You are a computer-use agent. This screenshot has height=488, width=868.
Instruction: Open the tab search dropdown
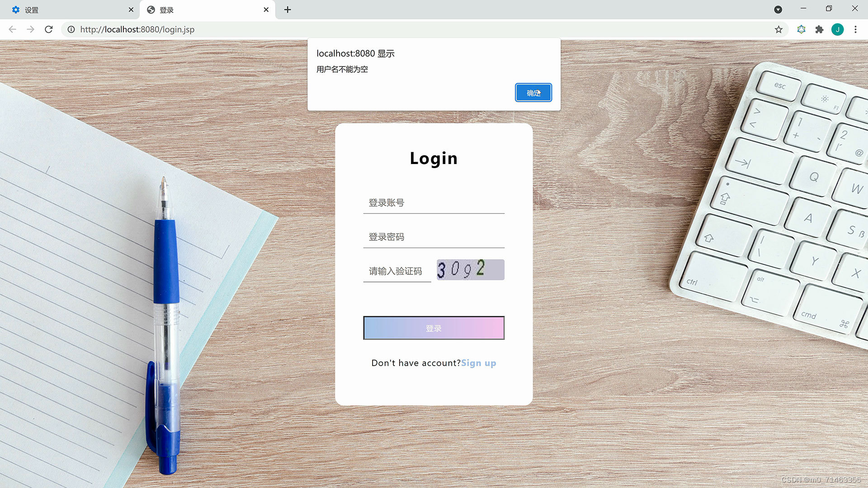pos(778,9)
